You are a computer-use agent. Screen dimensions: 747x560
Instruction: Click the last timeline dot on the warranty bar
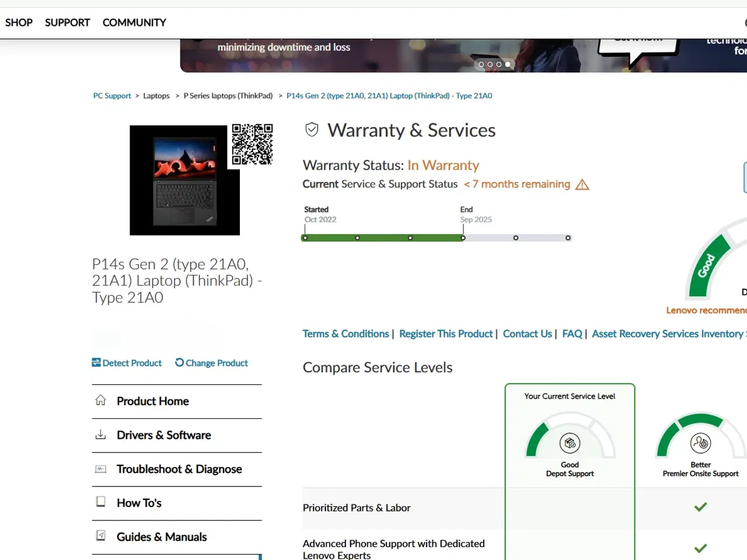tap(568, 238)
